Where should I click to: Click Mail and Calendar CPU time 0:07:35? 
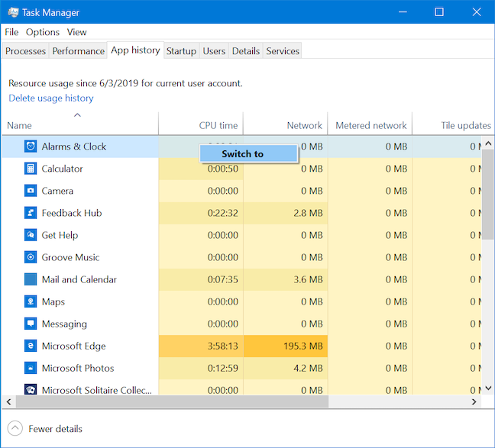point(222,279)
